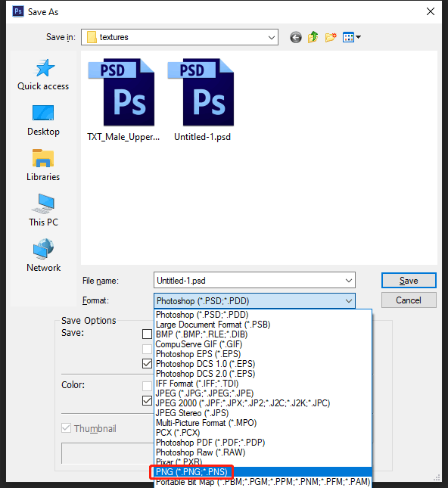The image size is (448, 488).
Task: Open the view menu icon
Action: [x=351, y=37]
